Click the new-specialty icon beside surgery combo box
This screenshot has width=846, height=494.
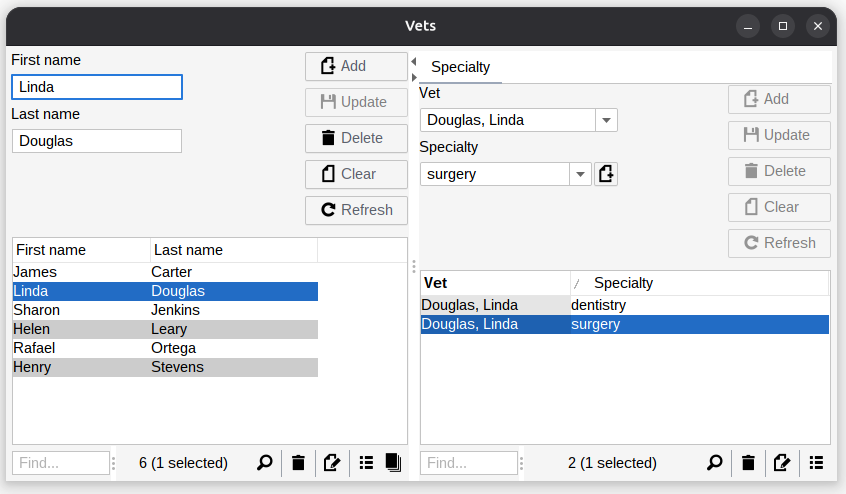click(606, 174)
